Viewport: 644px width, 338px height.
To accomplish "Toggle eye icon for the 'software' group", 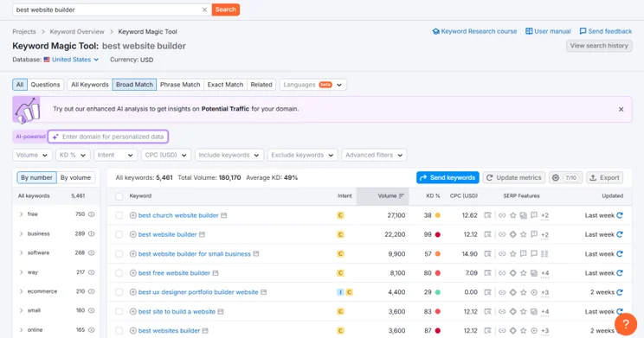I will pos(91,252).
